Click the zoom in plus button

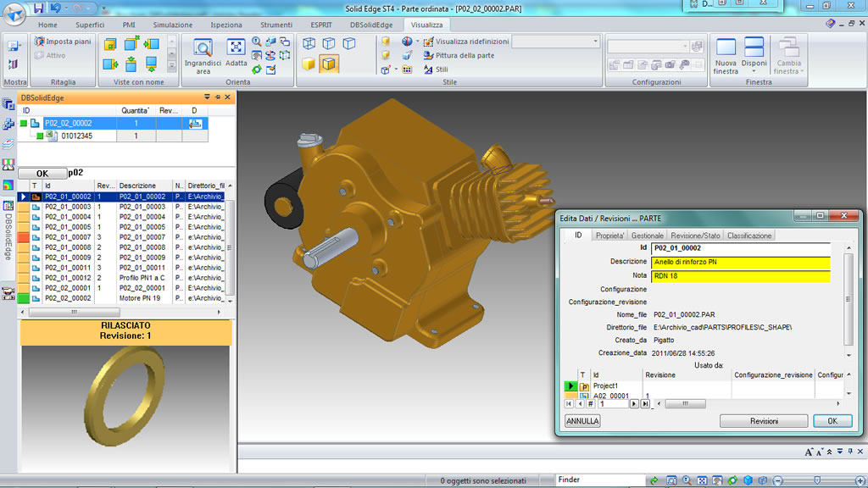tap(860, 481)
